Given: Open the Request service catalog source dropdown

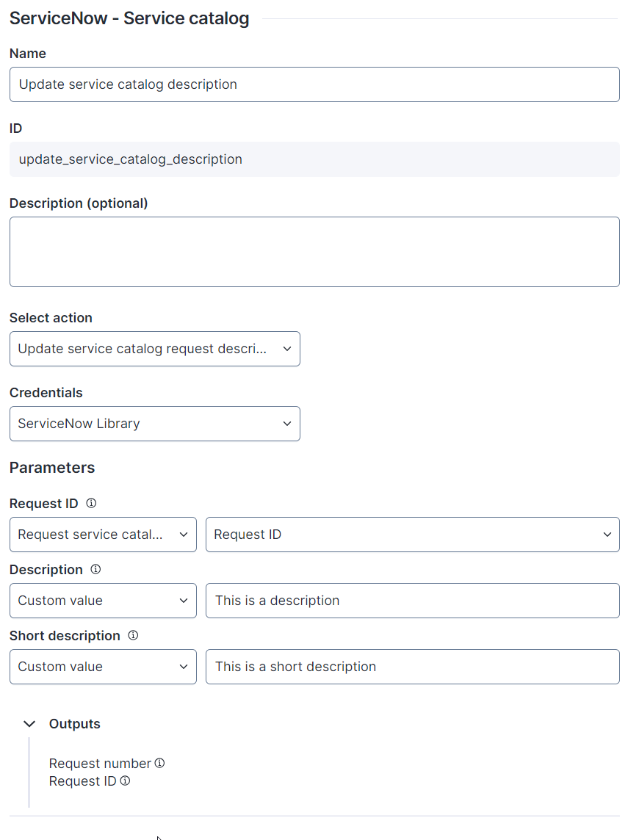Looking at the screenshot, I should coord(103,535).
